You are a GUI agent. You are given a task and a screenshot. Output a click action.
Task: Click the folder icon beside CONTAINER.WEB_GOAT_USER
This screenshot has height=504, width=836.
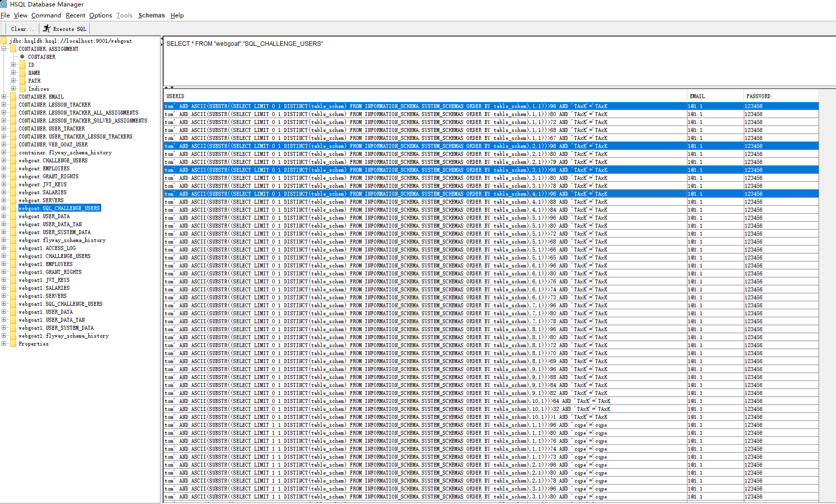point(12,144)
